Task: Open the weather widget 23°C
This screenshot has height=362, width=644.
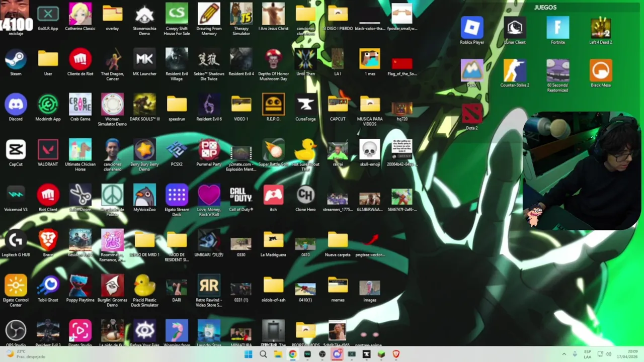Action: pos(25,354)
